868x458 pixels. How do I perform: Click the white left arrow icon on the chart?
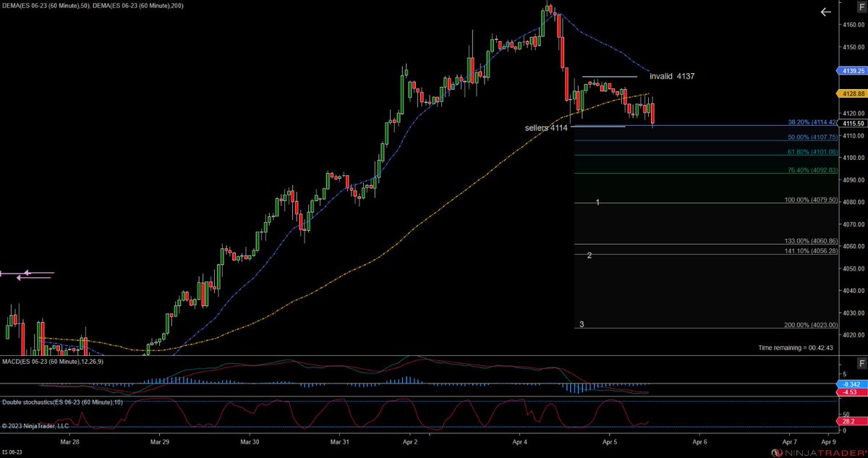(x=825, y=12)
